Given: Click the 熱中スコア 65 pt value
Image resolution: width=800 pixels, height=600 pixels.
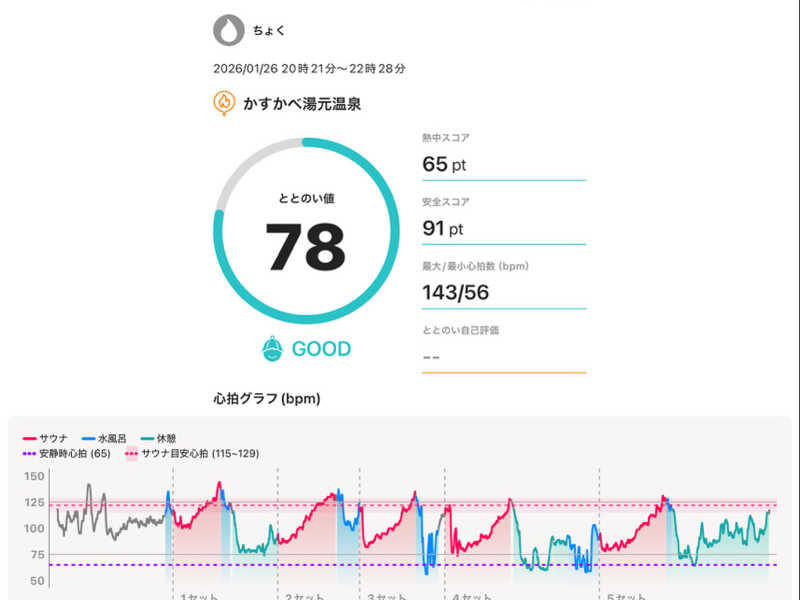Looking at the screenshot, I should click(x=443, y=164).
